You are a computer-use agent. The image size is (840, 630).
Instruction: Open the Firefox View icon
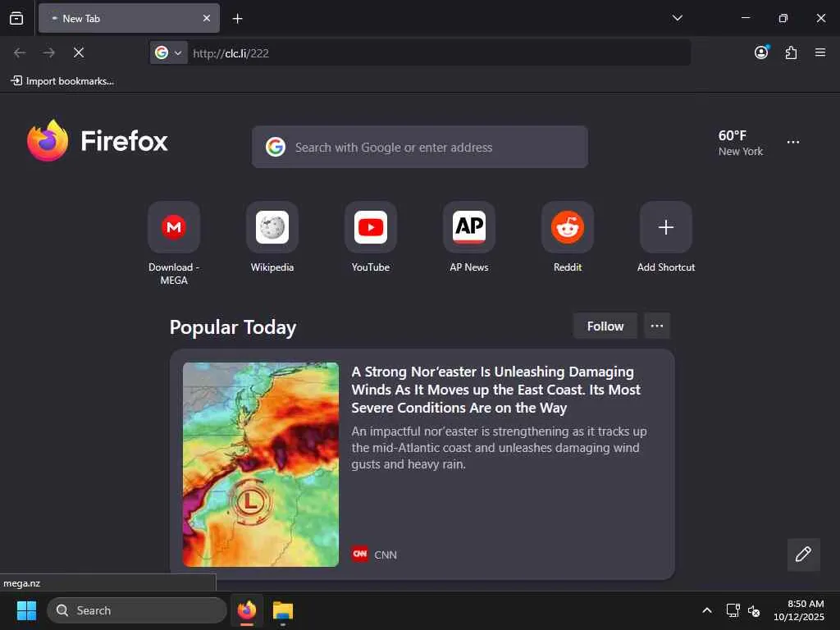coord(16,18)
